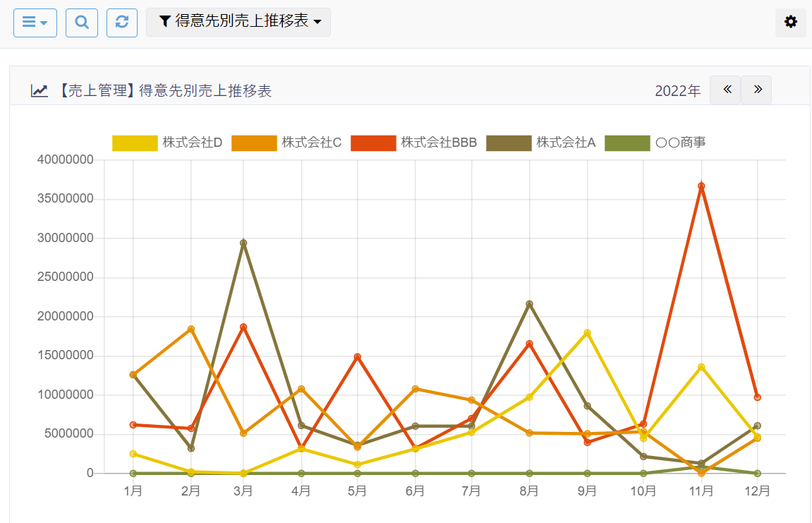This screenshot has width=812, height=523.
Task: Click the 株式会社A legend color swatch
Action: pyautogui.click(x=508, y=143)
